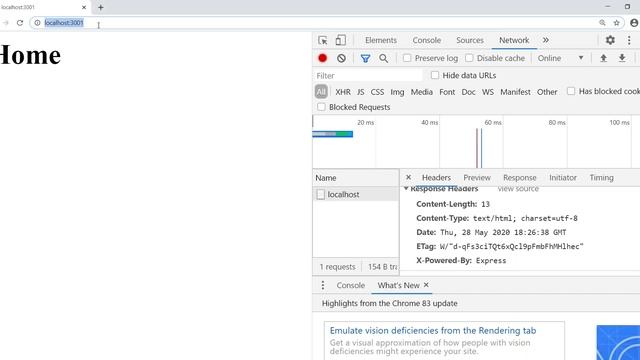640x360 pixels.
Task: Clear the network log
Action: coord(342,58)
